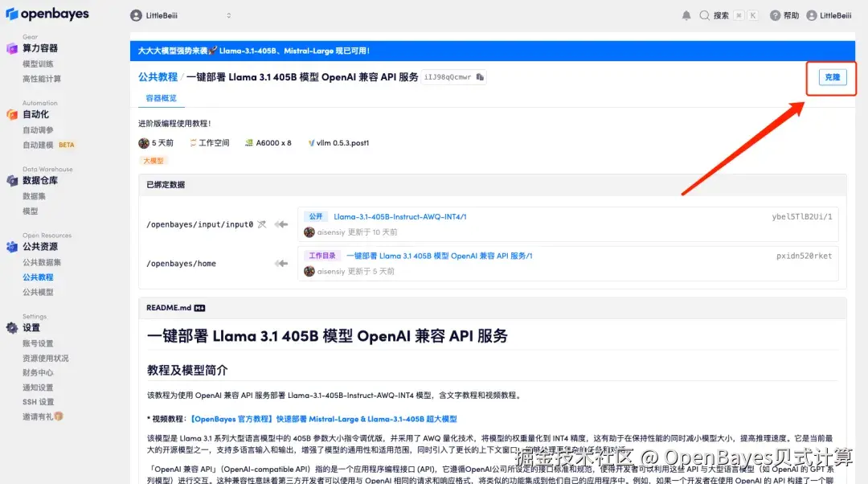Click the 搜索 search field
This screenshot has height=484, width=868.
pos(728,15)
